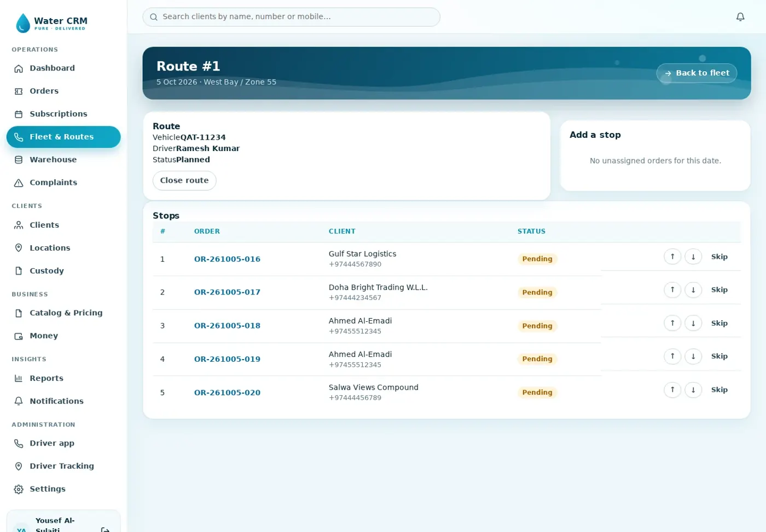
Task: Click the up arrow for order OR-261005-019
Action: click(672, 356)
